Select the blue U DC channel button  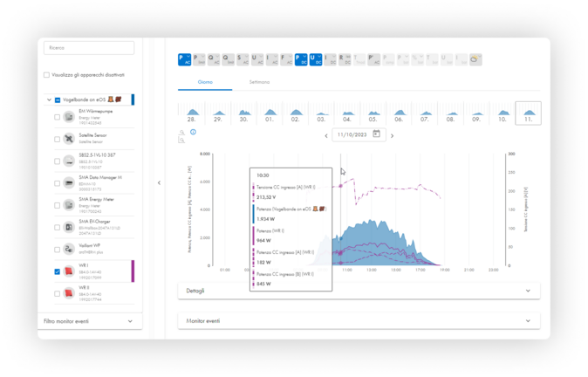315,59
